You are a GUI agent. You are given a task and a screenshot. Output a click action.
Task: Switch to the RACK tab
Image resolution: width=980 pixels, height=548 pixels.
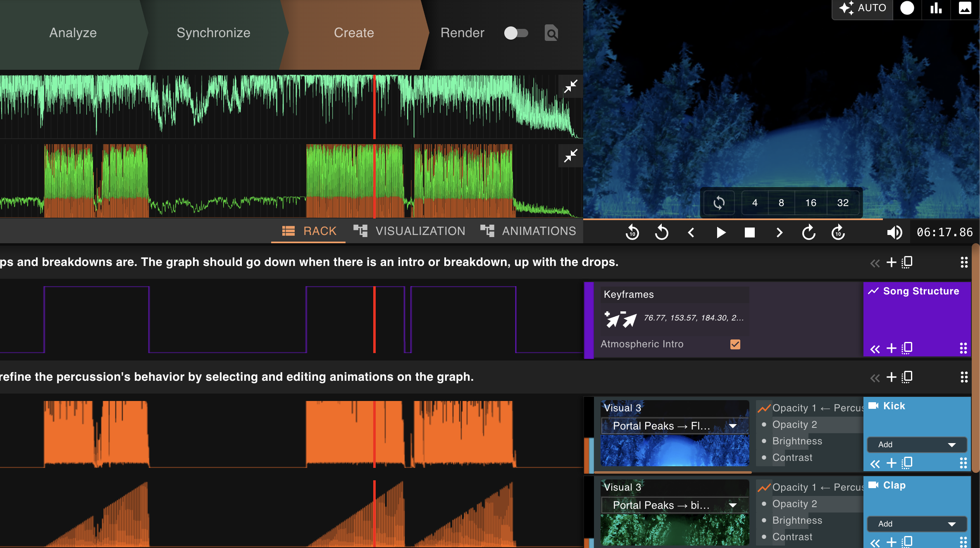309,231
